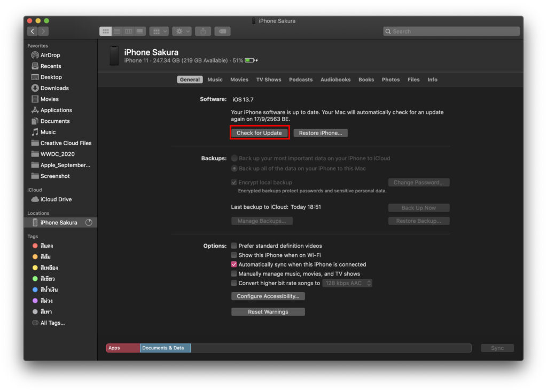
Task: Open AirDrop in sidebar
Action: point(50,55)
